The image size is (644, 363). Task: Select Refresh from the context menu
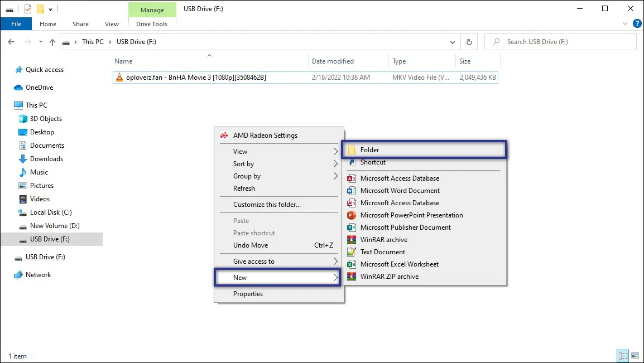tap(243, 188)
